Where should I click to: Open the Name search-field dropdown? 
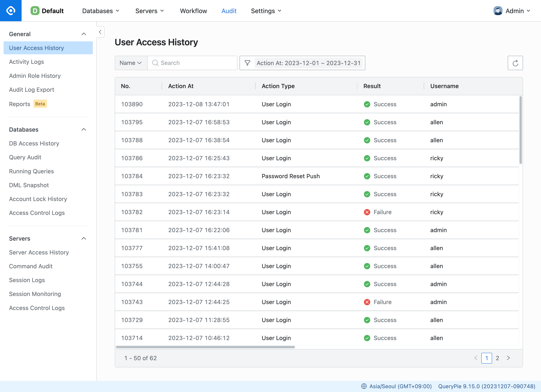131,63
